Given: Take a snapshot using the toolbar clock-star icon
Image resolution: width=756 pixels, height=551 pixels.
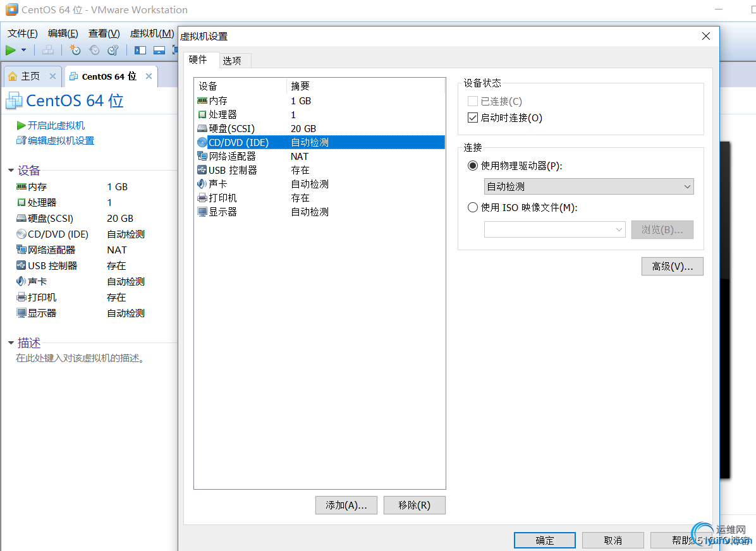Looking at the screenshot, I should tap(75, 50).
